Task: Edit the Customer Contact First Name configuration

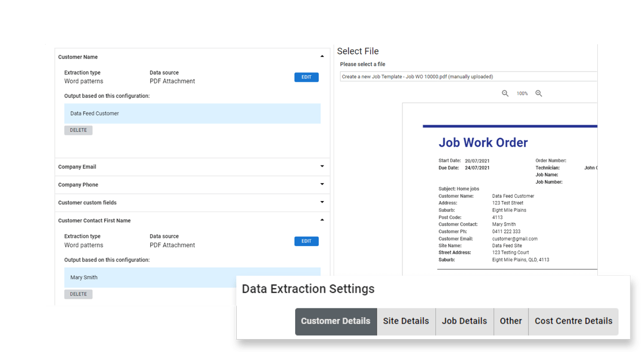Action: [306, 241]
